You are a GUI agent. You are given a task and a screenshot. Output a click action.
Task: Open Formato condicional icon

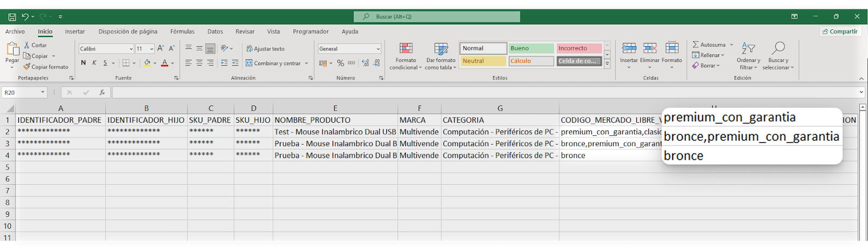coord(406,49)
